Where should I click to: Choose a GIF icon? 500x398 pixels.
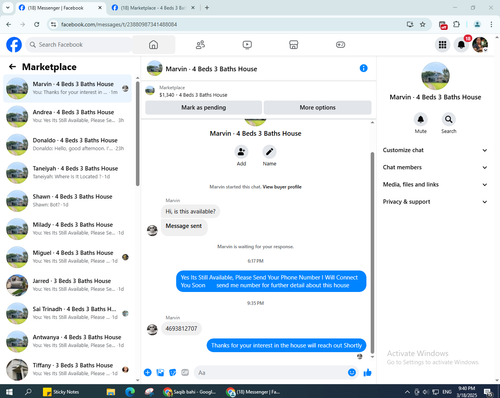[185, 372]
